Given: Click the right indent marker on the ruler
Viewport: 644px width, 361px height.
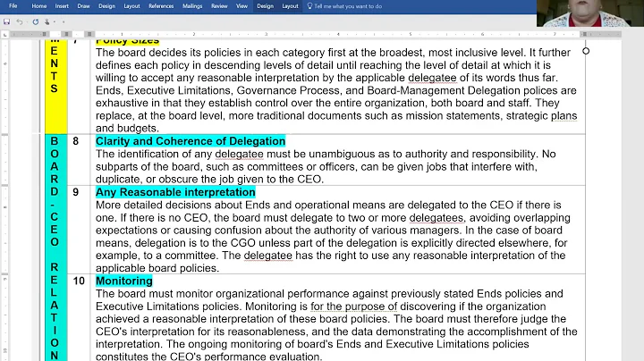Looking at the screenshot, I should 584,34.
